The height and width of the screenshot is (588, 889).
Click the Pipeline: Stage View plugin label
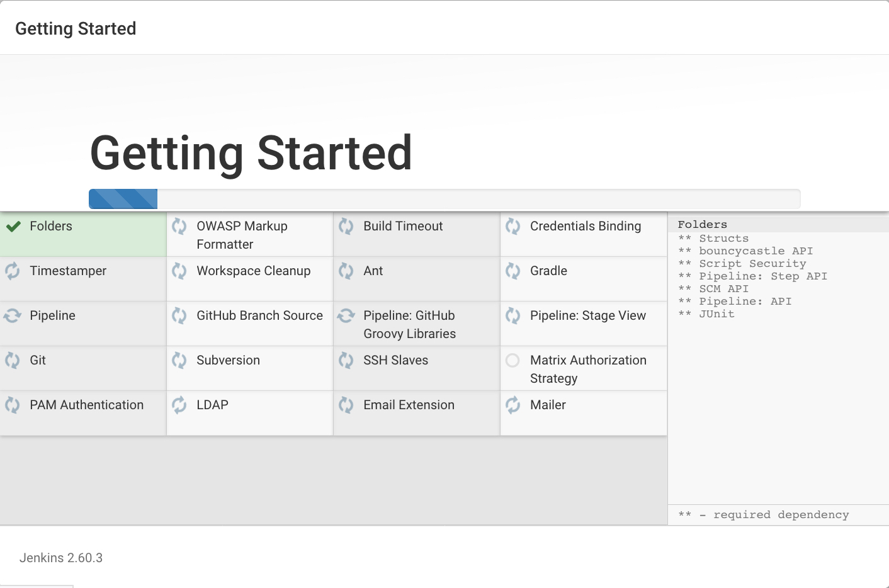click(x=588, y=316)
